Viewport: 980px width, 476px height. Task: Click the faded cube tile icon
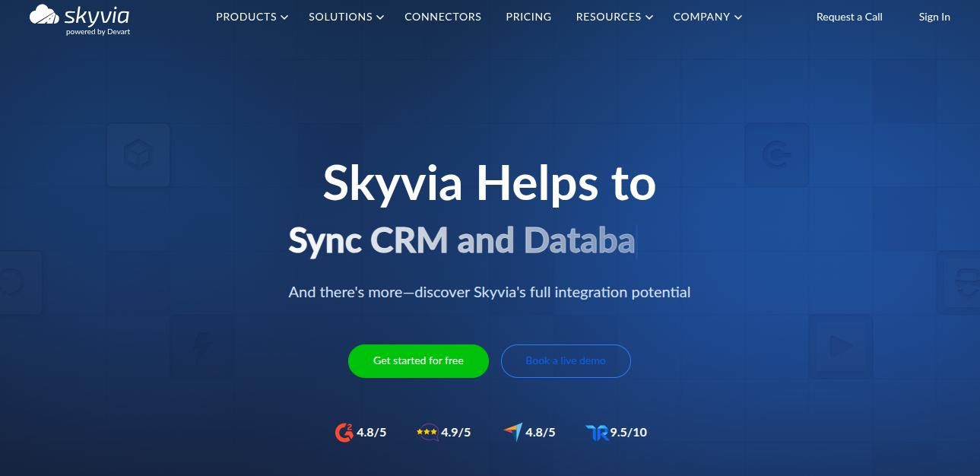[138, 155]
